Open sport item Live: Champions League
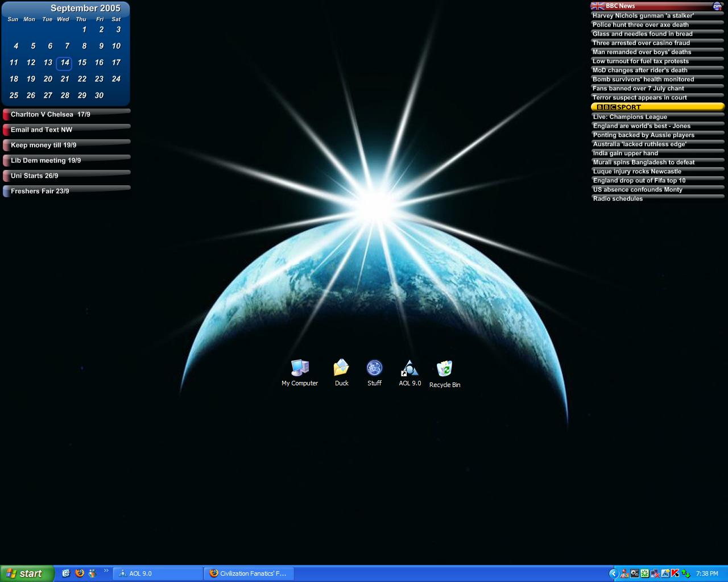Viewport: 728px width, 582px height. 657,117
